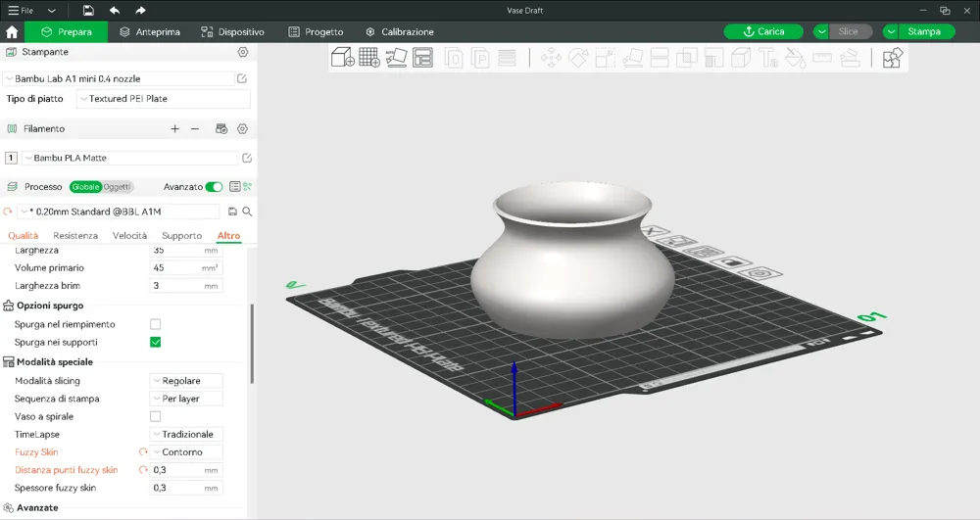Open the File menu dropdown arrow

[52, 11]
